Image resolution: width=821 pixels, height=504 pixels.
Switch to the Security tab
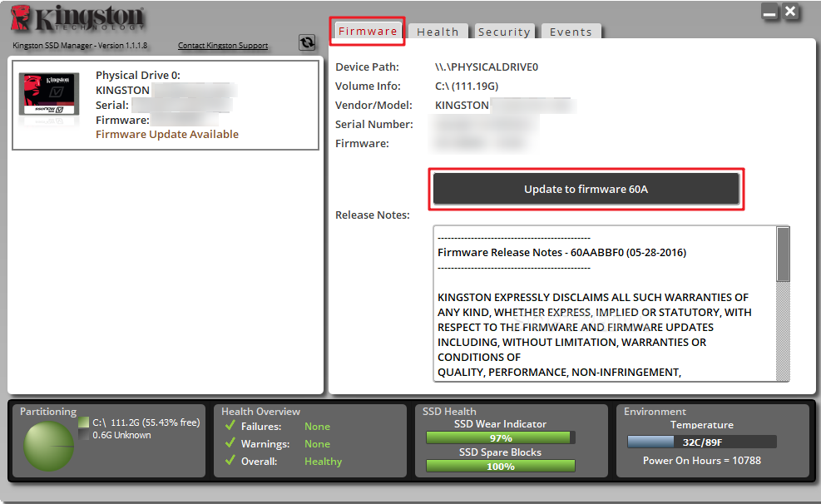pos(504,32)
